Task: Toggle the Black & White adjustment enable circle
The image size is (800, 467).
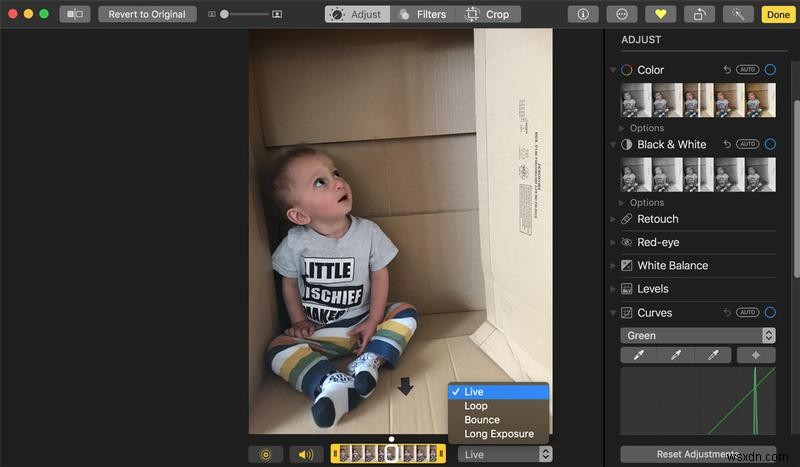Action: [770, 144]
